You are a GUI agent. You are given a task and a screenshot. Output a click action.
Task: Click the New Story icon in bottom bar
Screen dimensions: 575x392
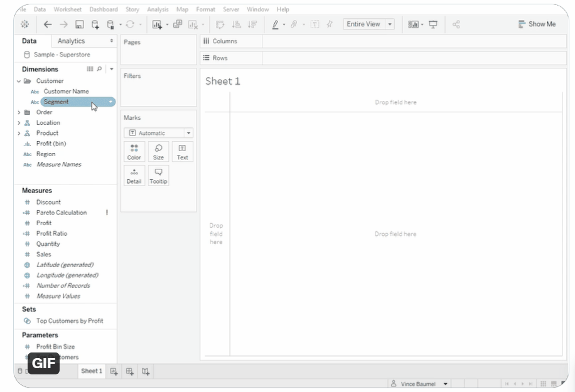(146, 371)
